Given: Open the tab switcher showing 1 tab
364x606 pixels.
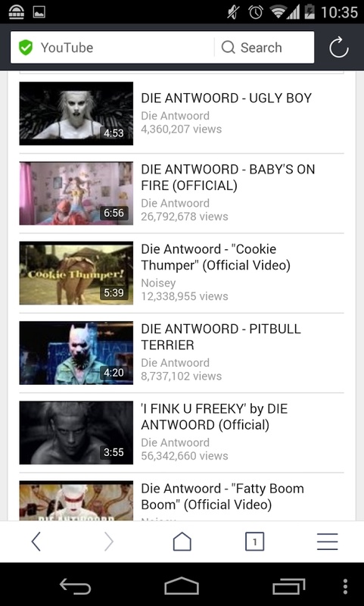Looking at the screenshot, I should coord(255,541).
